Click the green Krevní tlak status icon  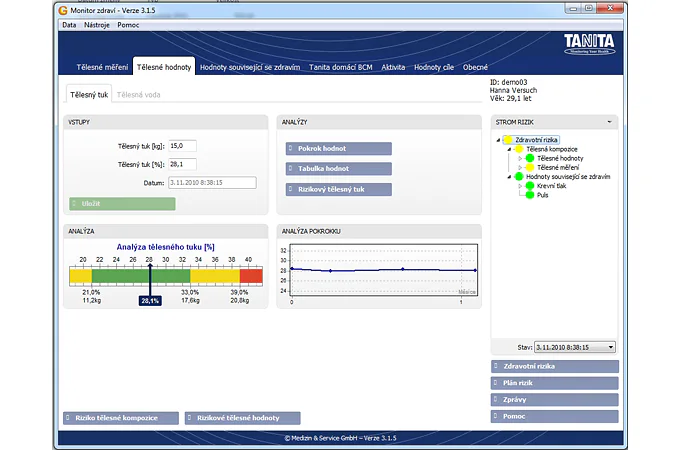tap(529, 186)
